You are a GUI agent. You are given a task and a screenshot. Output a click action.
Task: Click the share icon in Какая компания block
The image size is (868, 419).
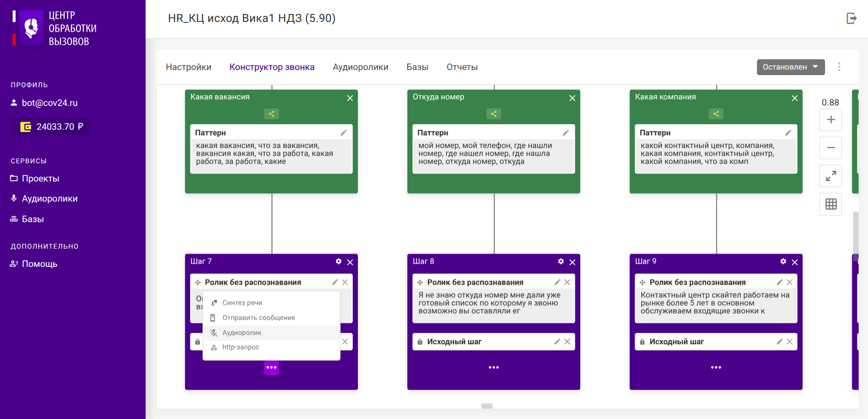pos(716,114)
